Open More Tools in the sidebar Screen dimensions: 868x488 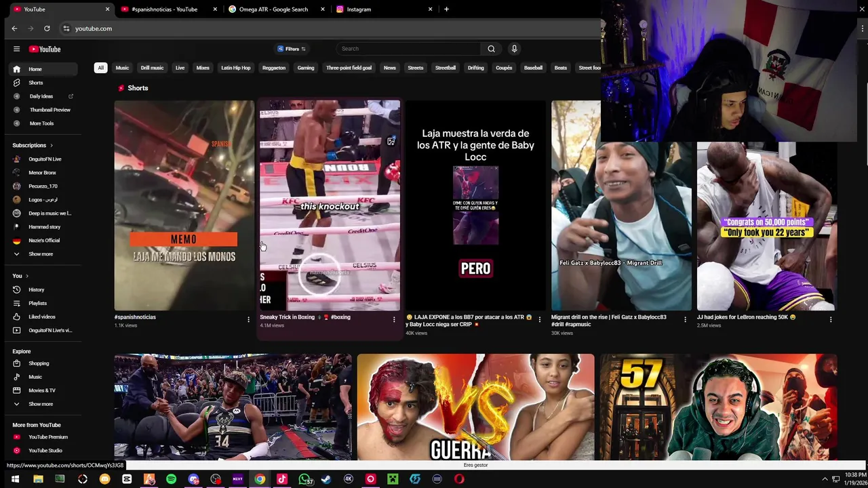[43, 123]
